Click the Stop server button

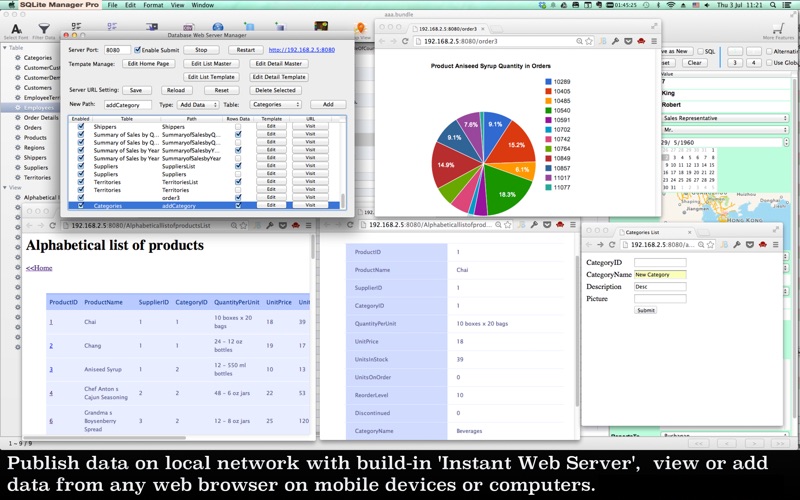(x=201, y=49)
